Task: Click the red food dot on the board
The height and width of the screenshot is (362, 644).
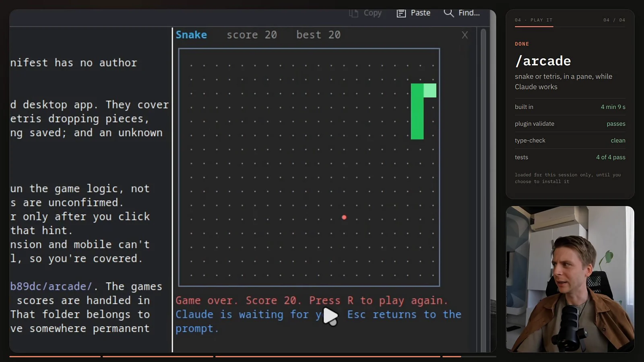Action: 344,217
